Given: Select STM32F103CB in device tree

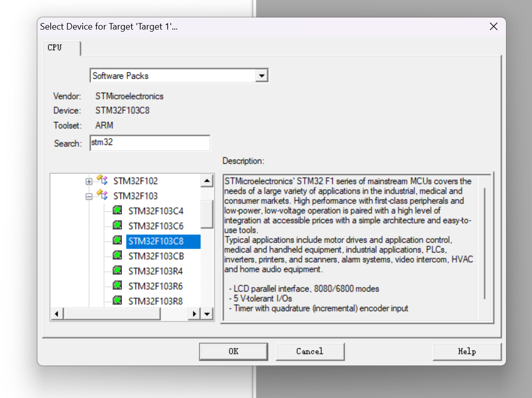Looking at the screenshot, I should (156, 256).
